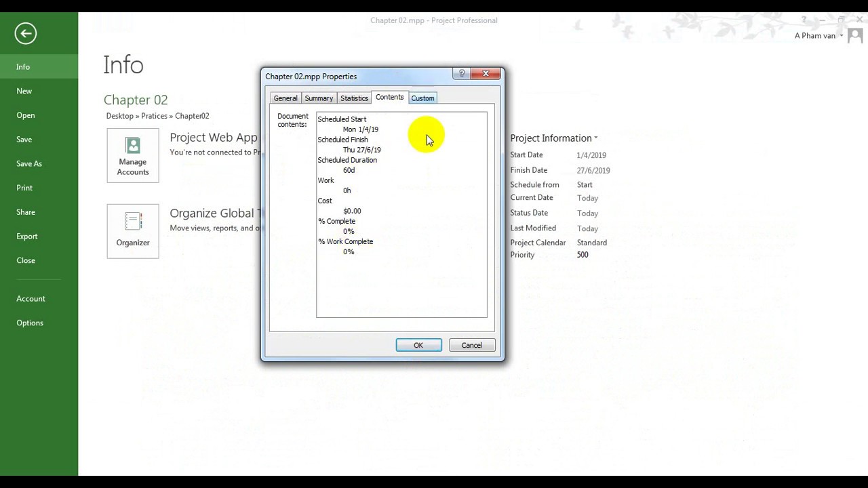Choose Save As in the sidebar
This screenshot has height=488, width=868.
coord(39,164)
